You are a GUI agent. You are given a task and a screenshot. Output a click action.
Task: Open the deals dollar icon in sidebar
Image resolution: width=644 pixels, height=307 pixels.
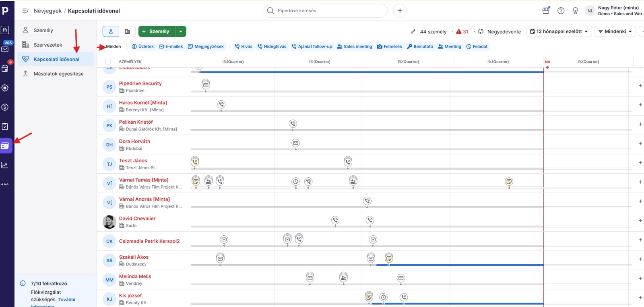[x=5, y=107]
